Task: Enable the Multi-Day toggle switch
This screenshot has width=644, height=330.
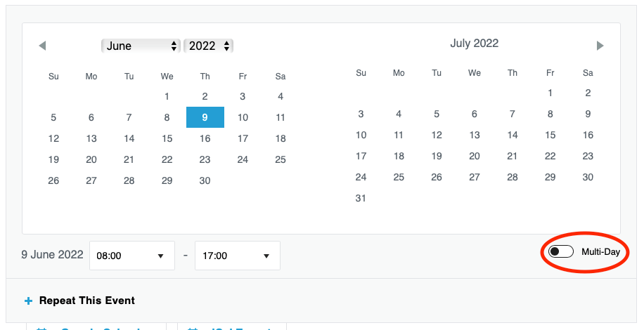Action: coord(561,251)
